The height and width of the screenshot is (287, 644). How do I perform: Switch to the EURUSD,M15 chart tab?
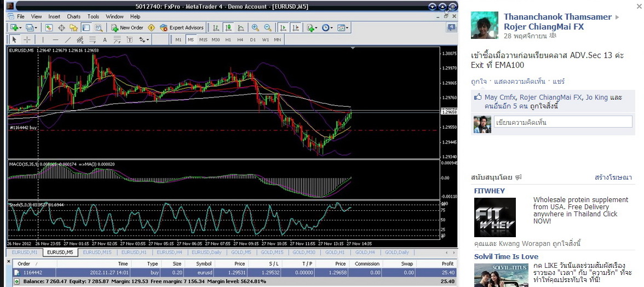click(x=96, y=252)
